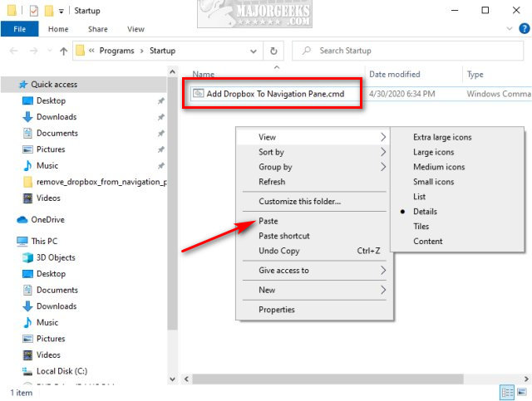Open the Sort by submenu

(314, 152)
